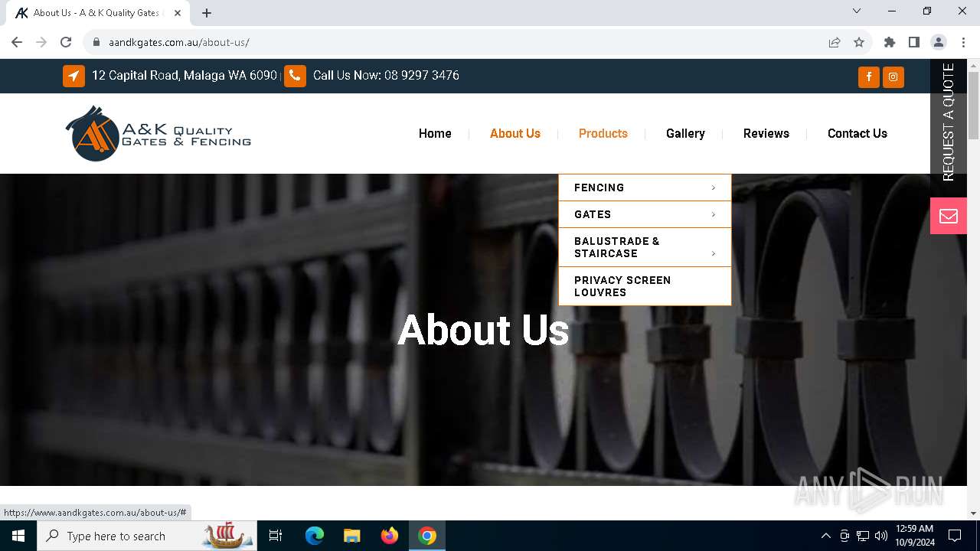980x551 pixels.
Task: Open Windows Start menu
Action: click(18, 536)
